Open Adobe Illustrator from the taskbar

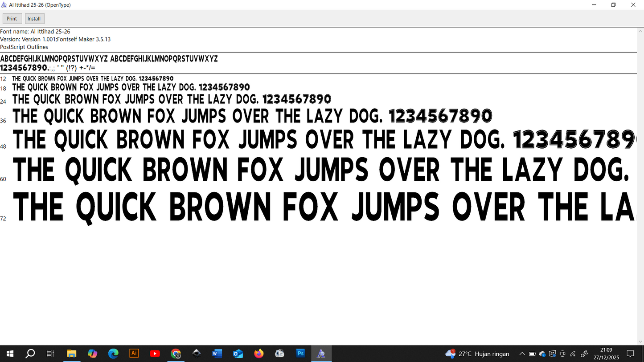[x=134, y=354]
